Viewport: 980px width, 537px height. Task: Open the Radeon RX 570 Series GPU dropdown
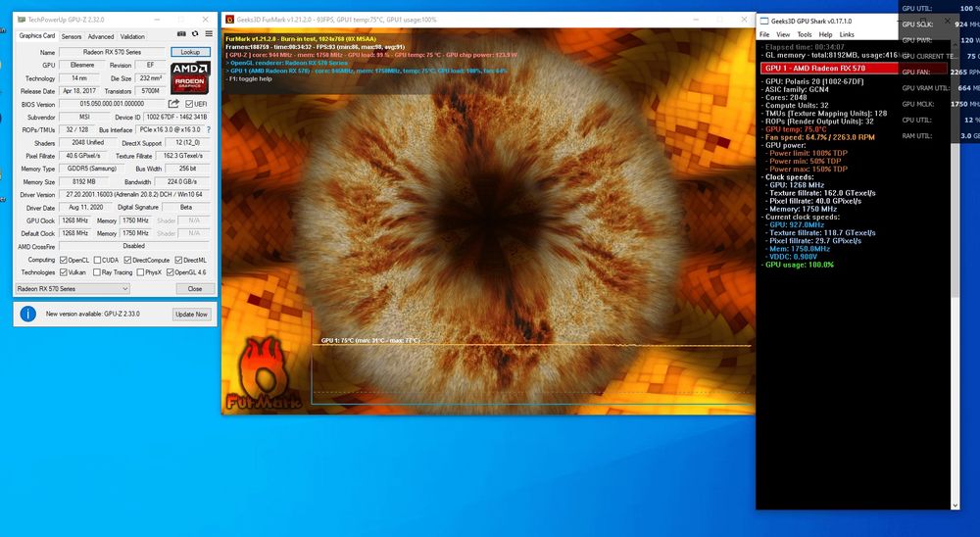pos(73,289)
